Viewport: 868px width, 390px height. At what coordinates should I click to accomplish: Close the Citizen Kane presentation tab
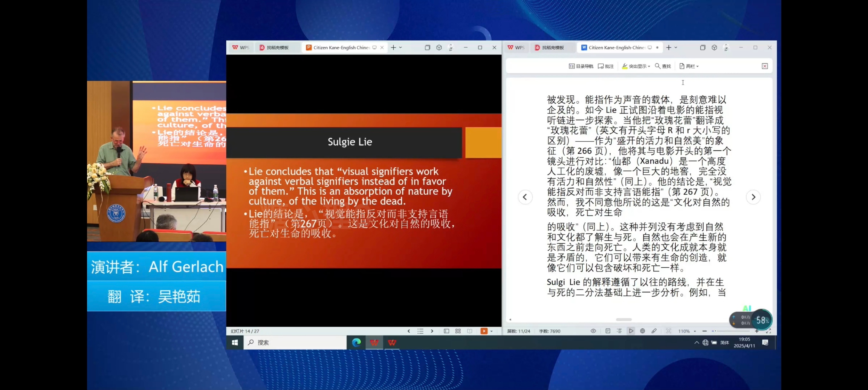[382, 47]
